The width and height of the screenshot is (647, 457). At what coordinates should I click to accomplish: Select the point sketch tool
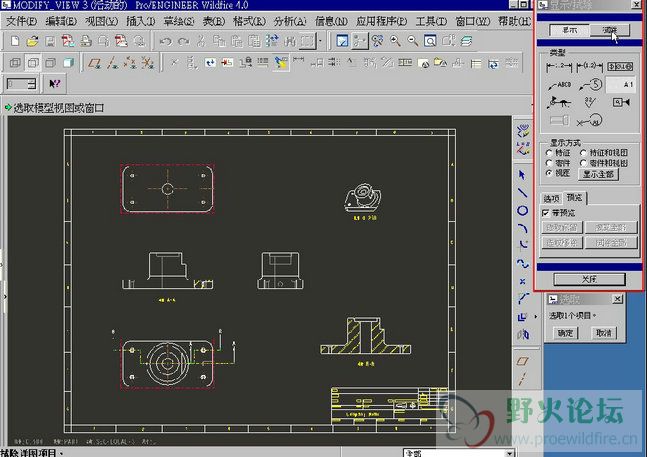coord(522,281)
